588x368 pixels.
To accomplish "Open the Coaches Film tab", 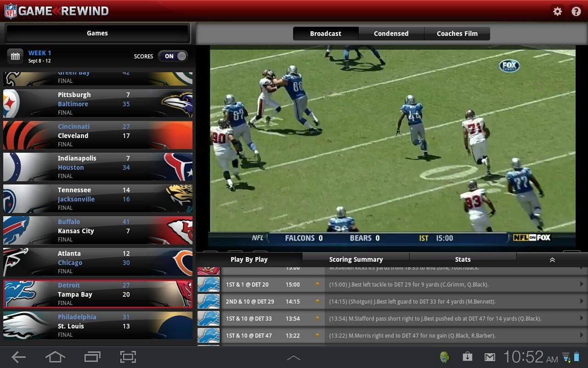I will [x=457, y=33].
